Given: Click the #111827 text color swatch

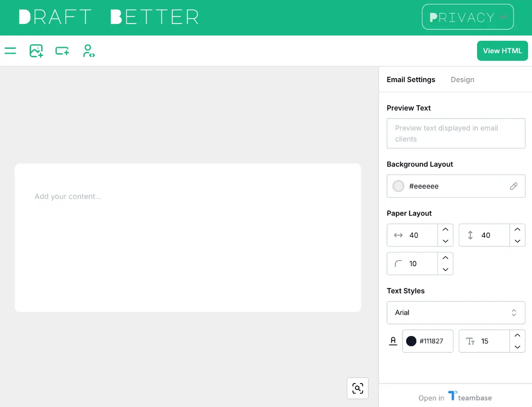Looking at the screenshot, I should pos(411,341).
